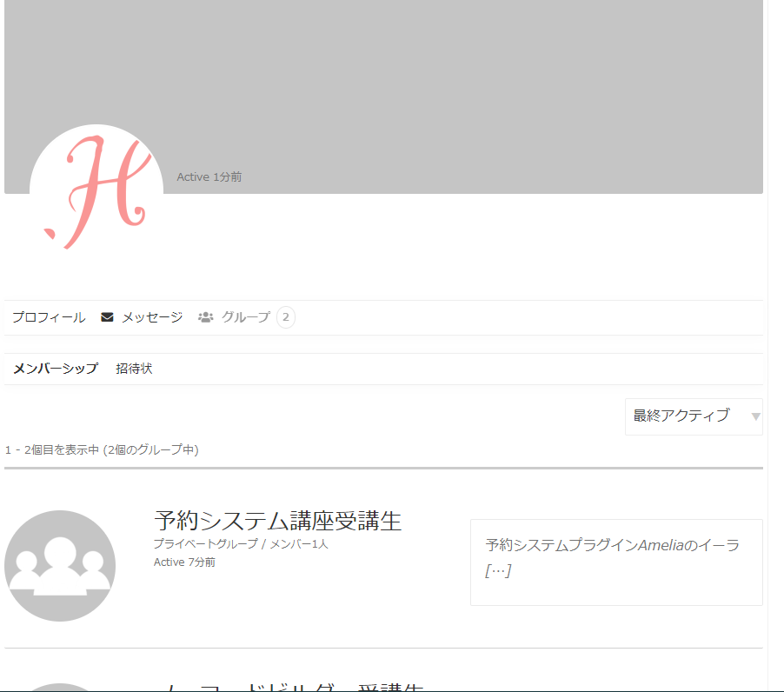Click the arrow on the sort order dropdown
The image size is (784, 692).
pyautogui.click(x=755, y=416)
